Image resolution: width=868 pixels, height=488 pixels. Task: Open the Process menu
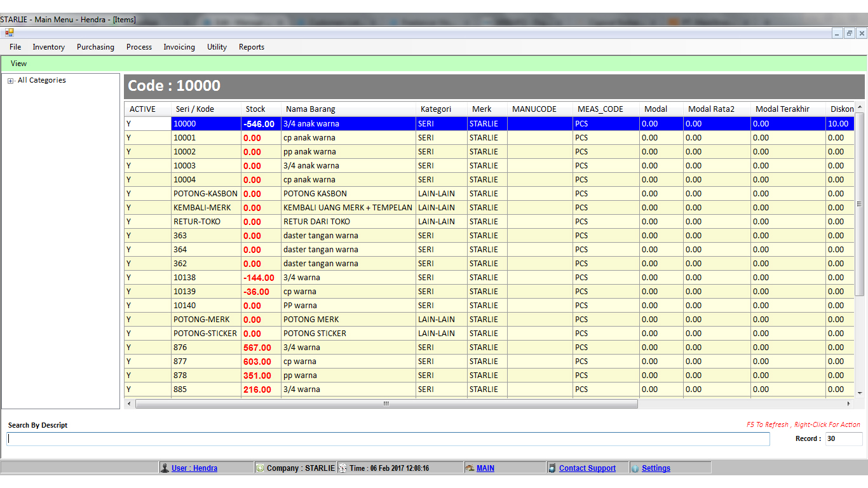point(139,47)
